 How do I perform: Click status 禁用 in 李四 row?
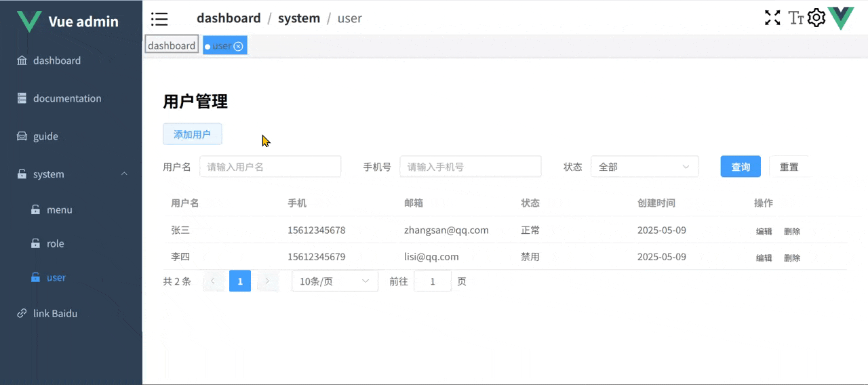click(530, 257)
